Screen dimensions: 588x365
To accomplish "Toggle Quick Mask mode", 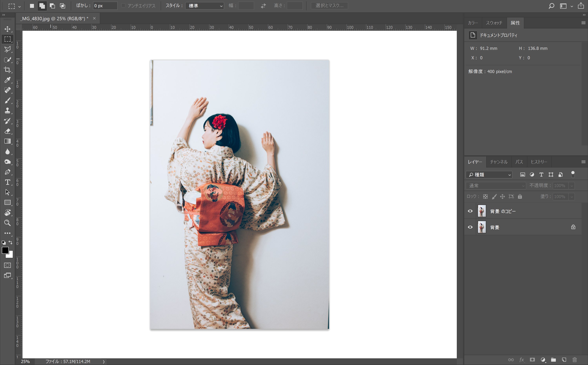I will pyautogui.click(x=7, y=265).
